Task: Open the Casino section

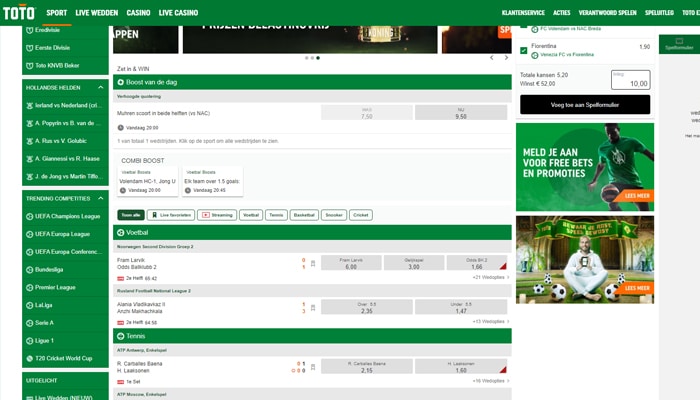Action: [x=138, y=13]
